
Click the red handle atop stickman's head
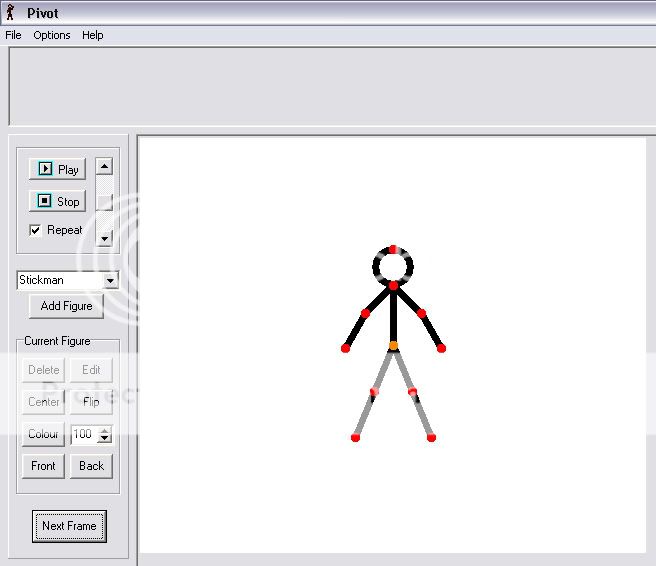pos(394,248)
